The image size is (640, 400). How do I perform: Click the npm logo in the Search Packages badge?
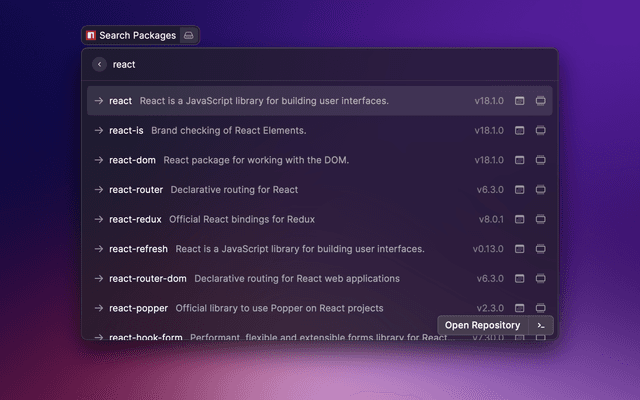91,36
